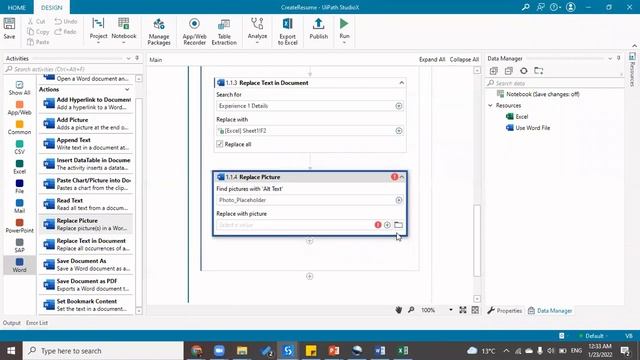The image size is (640, 360).
Task: Open the zoom 100% dropdown
Action: click(451, 310)
